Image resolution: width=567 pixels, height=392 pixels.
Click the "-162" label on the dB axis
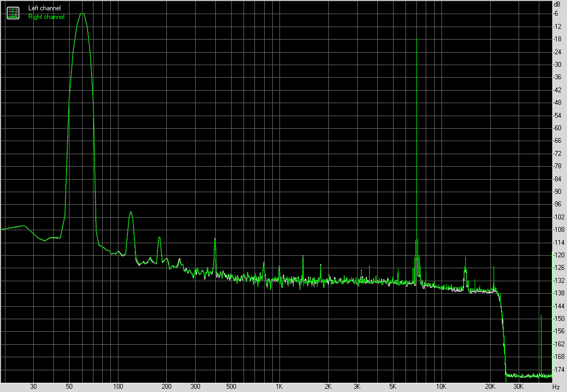point(559,344)
